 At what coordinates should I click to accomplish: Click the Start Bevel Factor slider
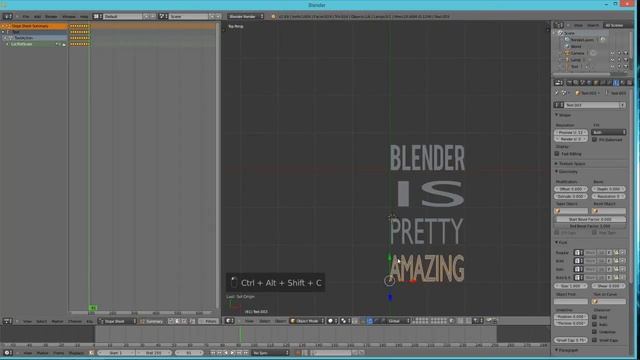(x=590, y=220)
